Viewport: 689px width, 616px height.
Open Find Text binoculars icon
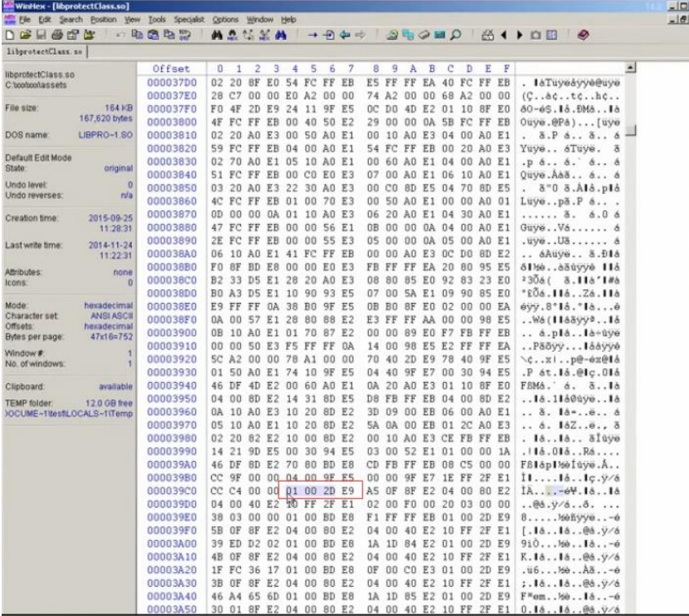coord(216,35)
